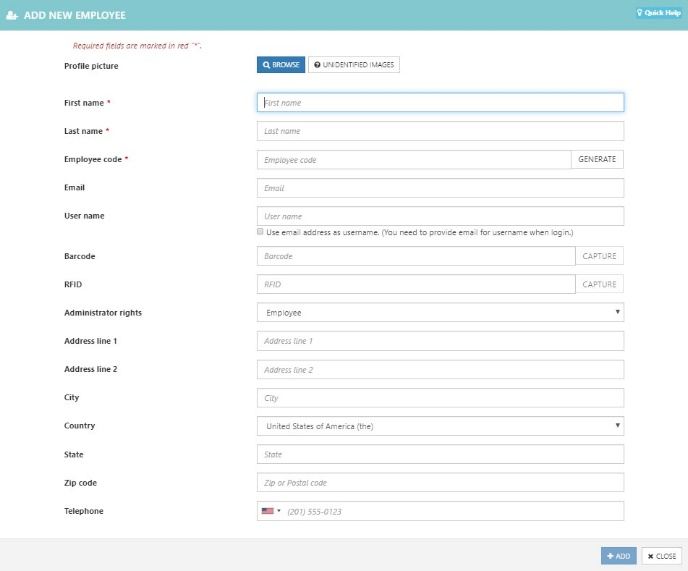This screenshot has height=571, width=688.
Task: Click the Browse profile picture button
Action: click(x=281, y=65)
